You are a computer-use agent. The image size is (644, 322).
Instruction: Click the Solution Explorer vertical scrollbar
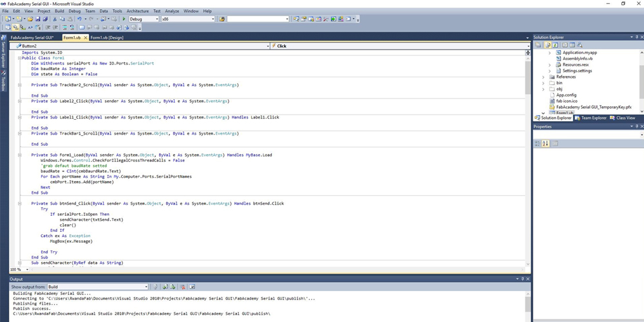(641, 81)
